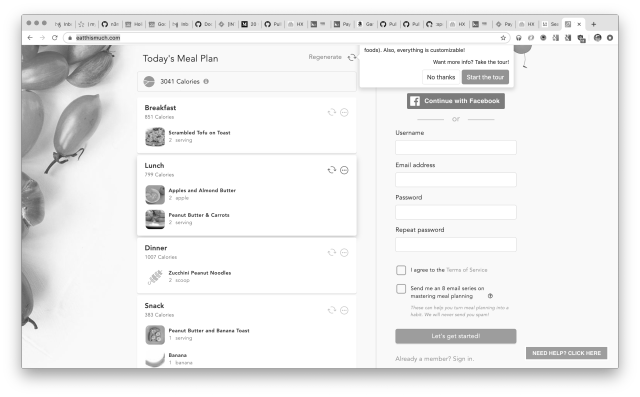
Task: Select the Zucchini Peanut Noodles title
Action: (x=200, y=273)
